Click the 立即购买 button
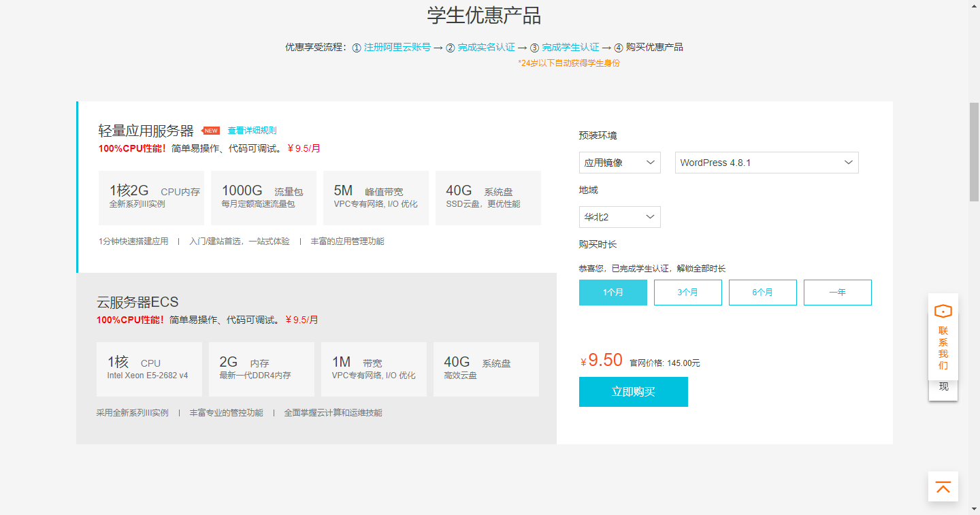 tap(633, 392)
